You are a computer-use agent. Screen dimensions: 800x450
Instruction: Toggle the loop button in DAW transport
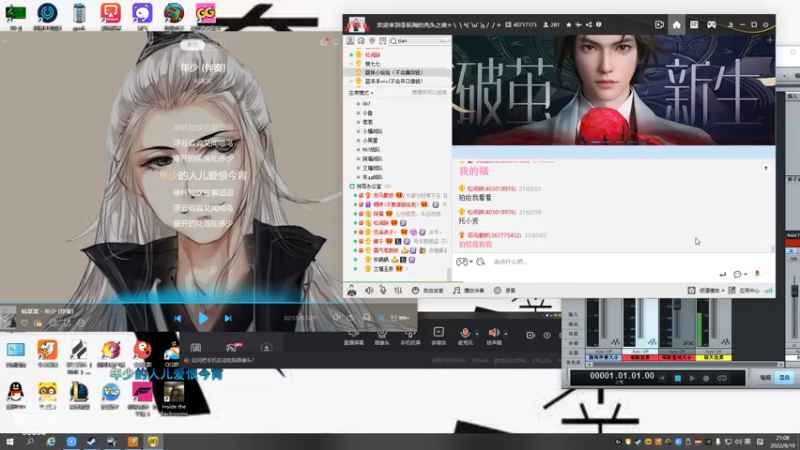722,378
